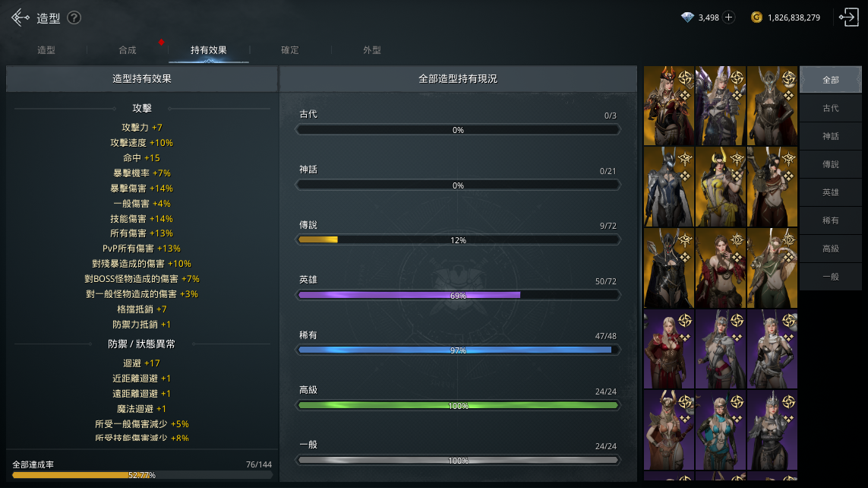
Task: Click the 全部 filter button
Action: [830, 80]
